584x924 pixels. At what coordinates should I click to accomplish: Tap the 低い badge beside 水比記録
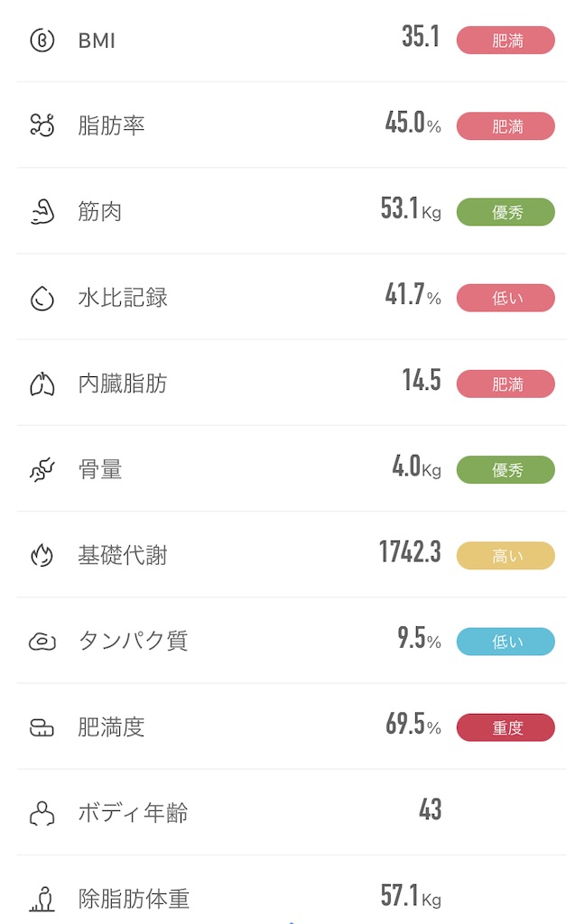[x=505, y=297]
